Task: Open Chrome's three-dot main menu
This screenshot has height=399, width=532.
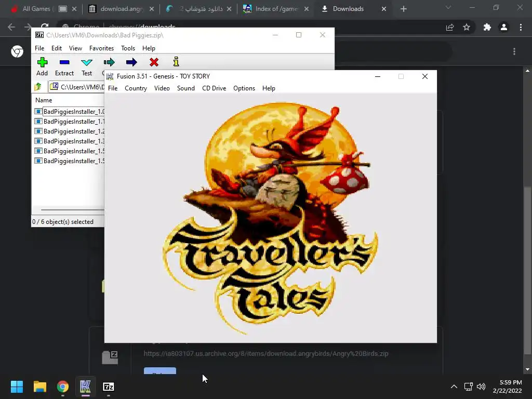Action: click(x=521, y=27)
